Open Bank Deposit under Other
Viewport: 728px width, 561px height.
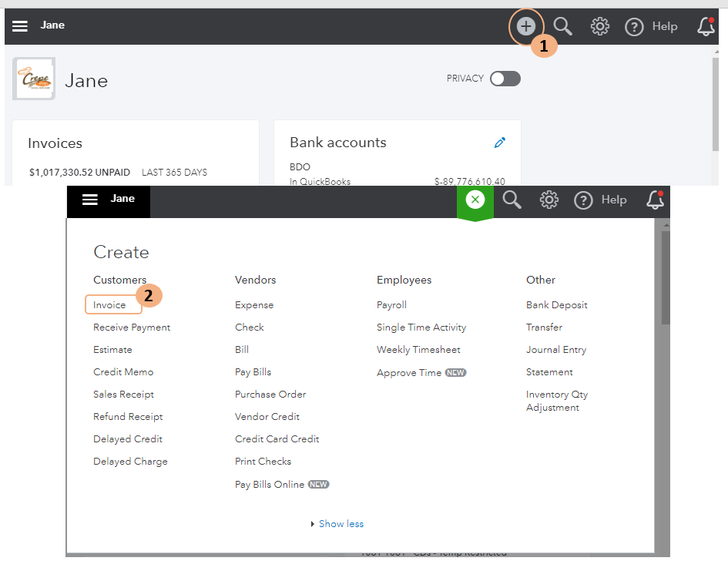(556, 305)
